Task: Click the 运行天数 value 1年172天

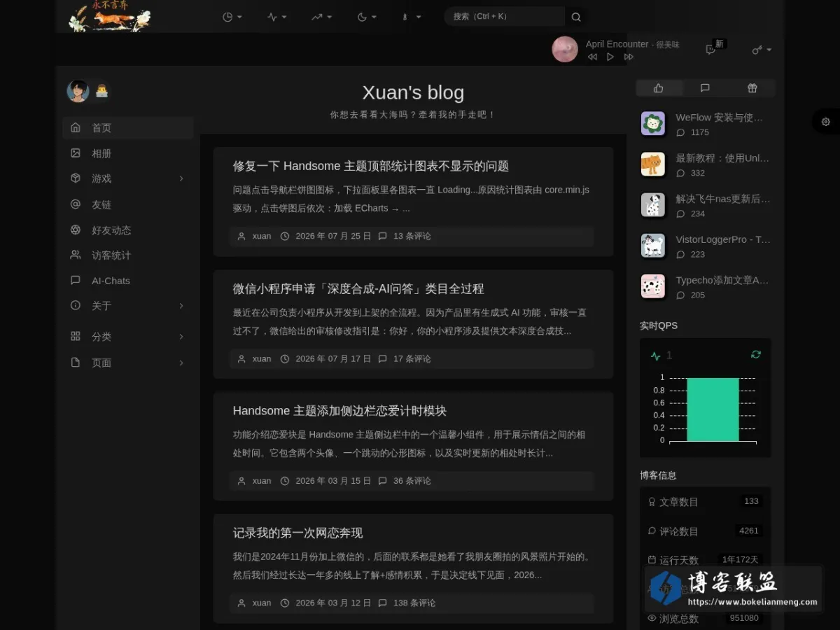Action: [x=741, y=560]
